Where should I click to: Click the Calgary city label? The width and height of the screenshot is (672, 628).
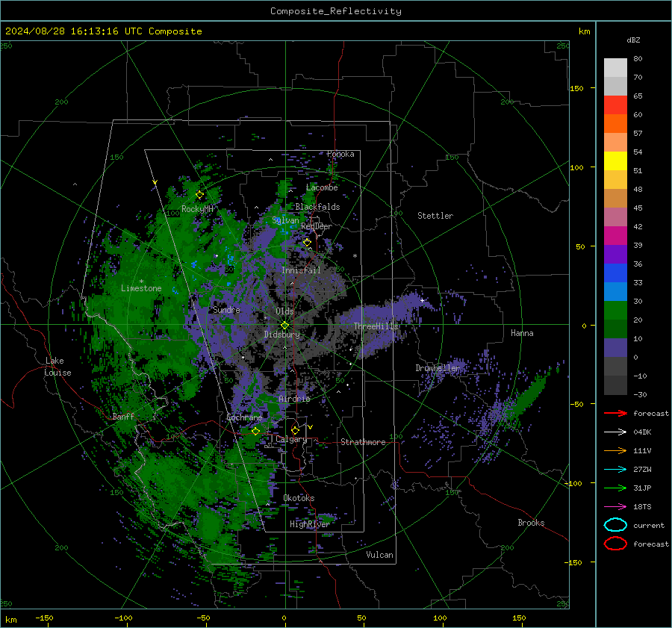pos(291,439)
